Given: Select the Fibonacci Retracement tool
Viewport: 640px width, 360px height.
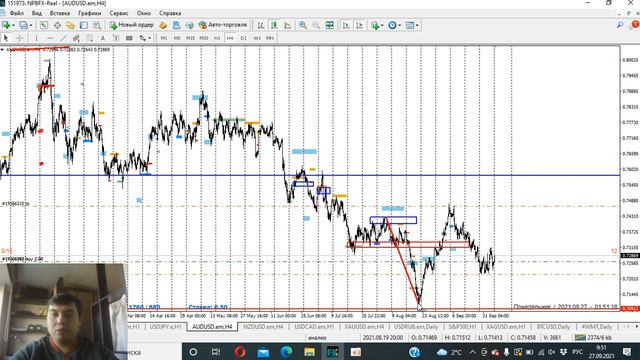Looking at the screenshot, I should [x=89, y=38].
